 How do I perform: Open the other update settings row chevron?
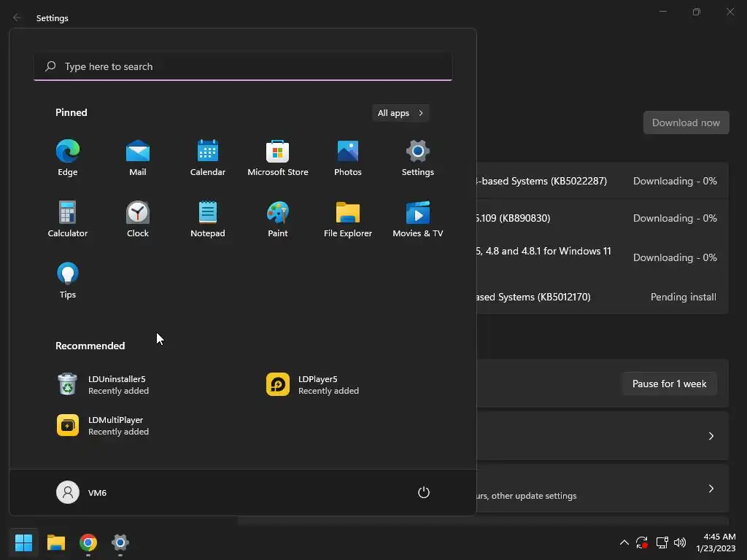coord(711,489)
